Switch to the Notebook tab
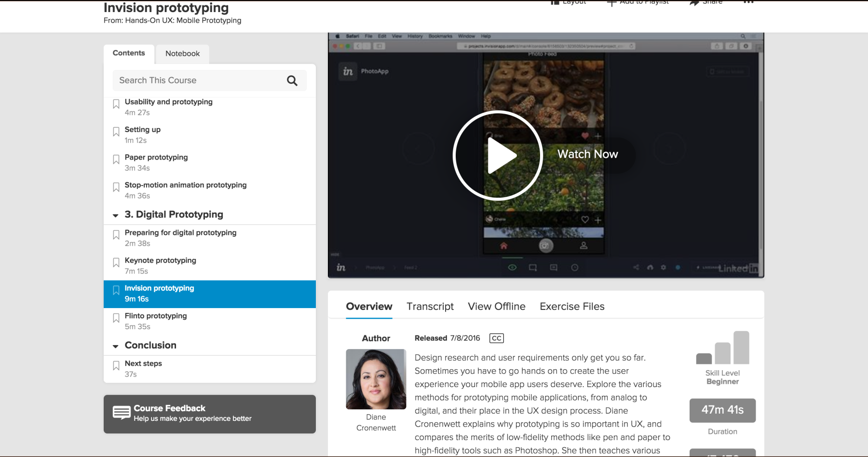 click(x=182, y=54)
